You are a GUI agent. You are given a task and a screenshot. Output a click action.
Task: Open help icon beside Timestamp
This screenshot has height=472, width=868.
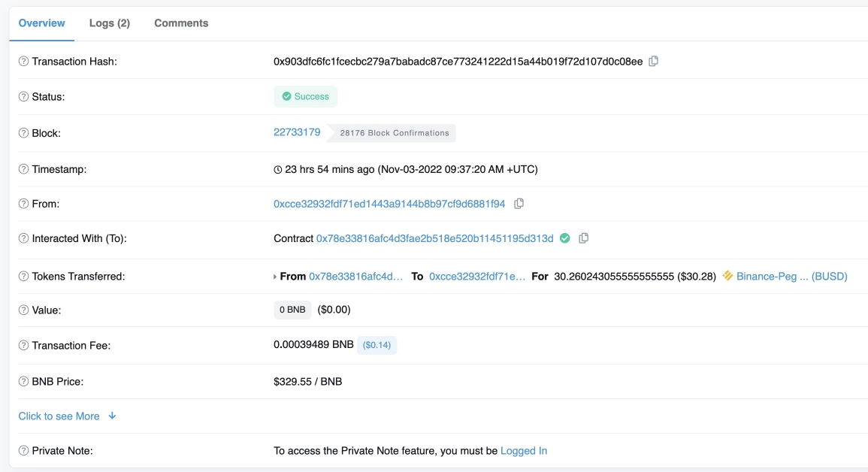(23, 169)
